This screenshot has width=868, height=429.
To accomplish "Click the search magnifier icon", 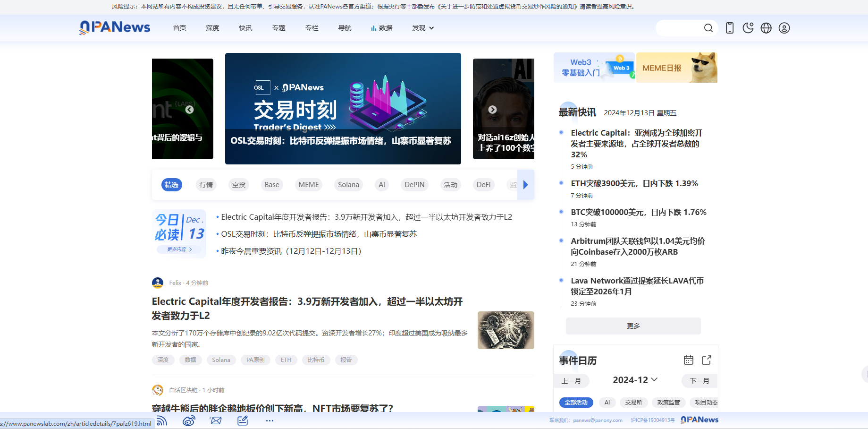I will tap(708, 28).
